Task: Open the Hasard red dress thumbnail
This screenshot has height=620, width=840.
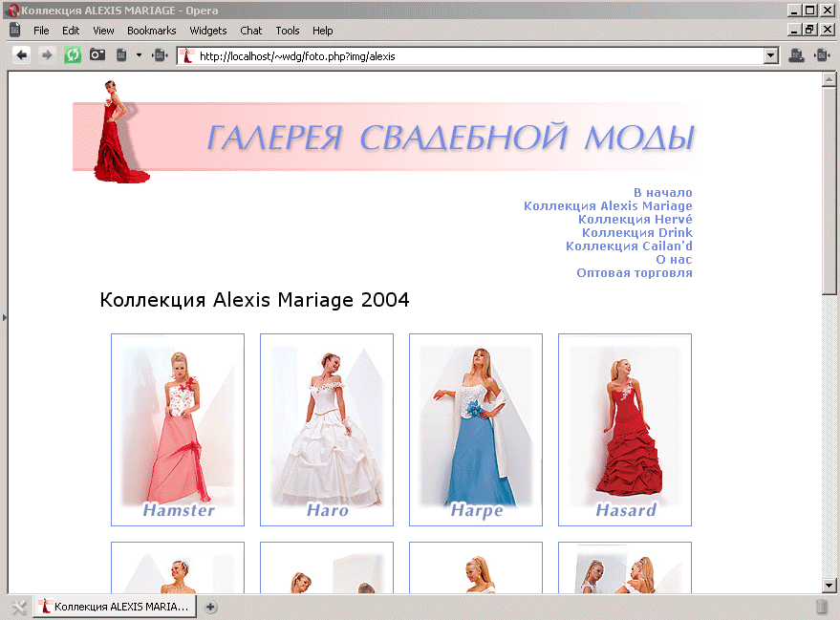Action: click(x=625, y=430)
